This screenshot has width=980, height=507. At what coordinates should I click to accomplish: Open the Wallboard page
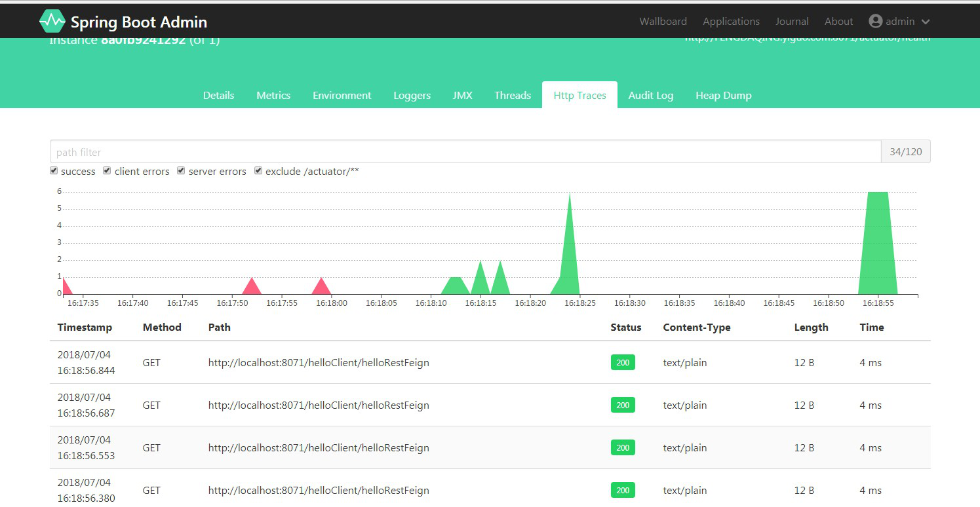(663, 22)
